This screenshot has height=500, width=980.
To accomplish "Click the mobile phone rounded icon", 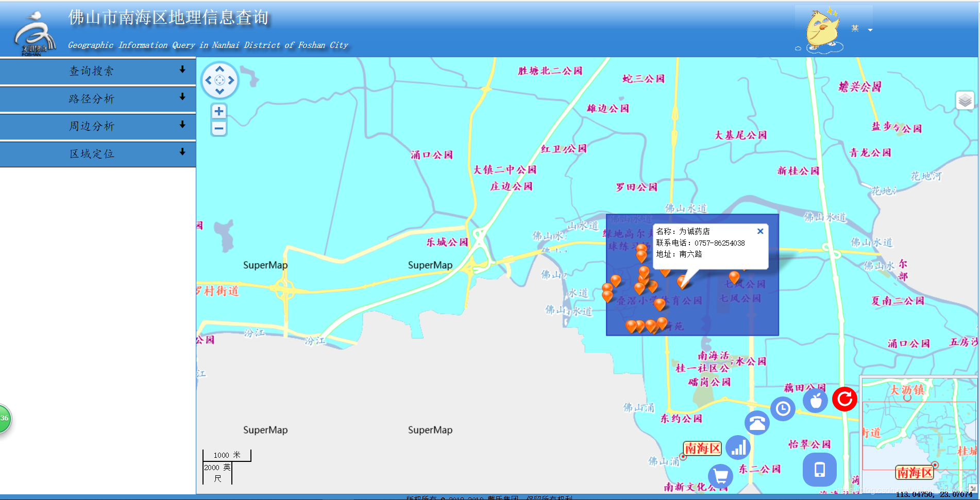I will point(820,470).
